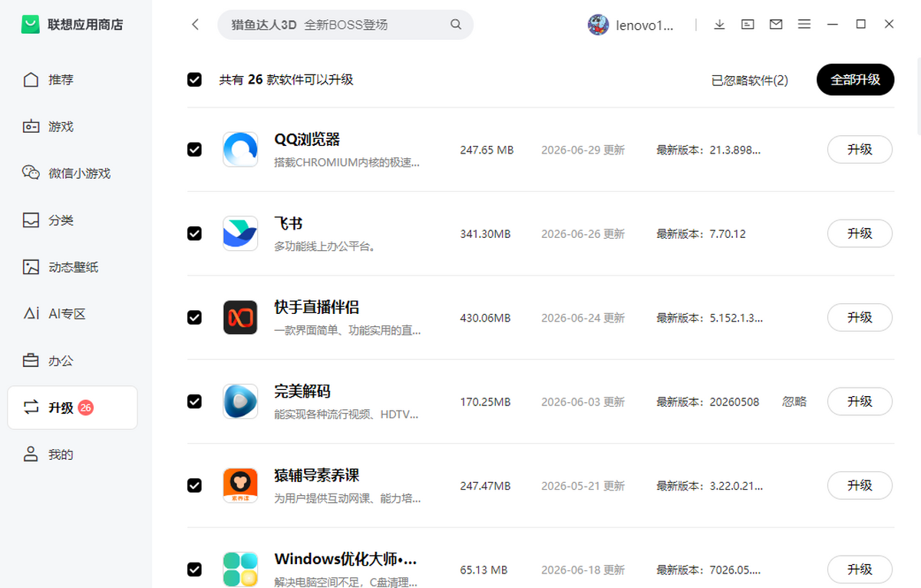The width and height of the screenshot is (921, 588).
Task: Click the vertical scrollbar thumb
Action: 918,96
